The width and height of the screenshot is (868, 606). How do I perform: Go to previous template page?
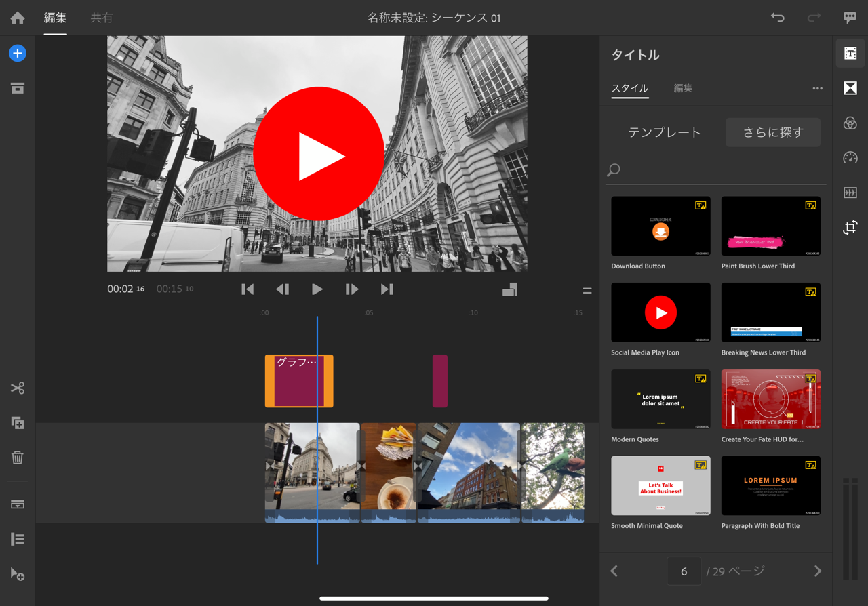tap(614, 571)
